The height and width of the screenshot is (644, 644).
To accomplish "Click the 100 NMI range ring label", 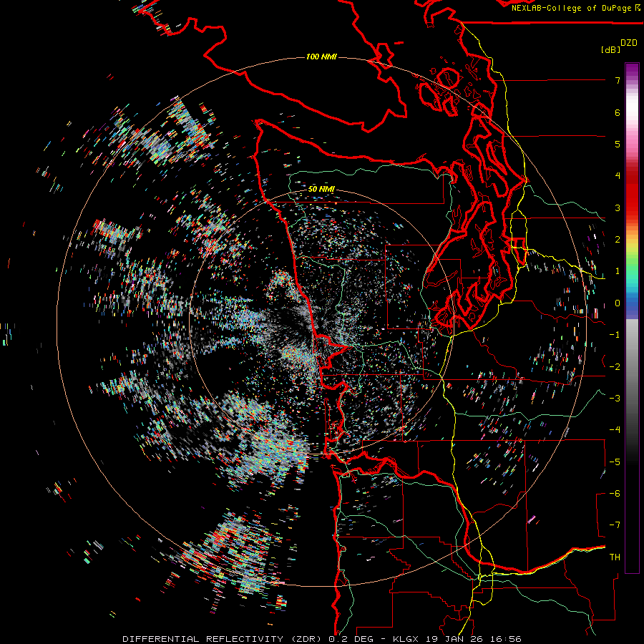I will [x=321, y=57].
